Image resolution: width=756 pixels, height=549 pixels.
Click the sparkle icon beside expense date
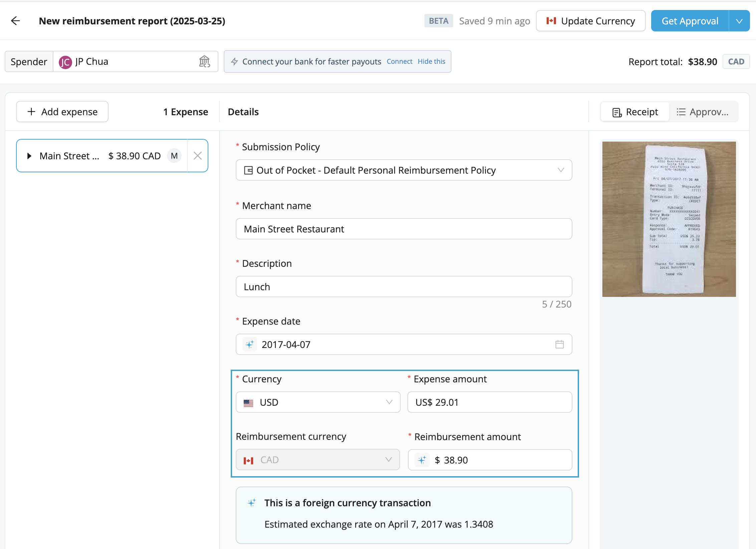(250, 344)
